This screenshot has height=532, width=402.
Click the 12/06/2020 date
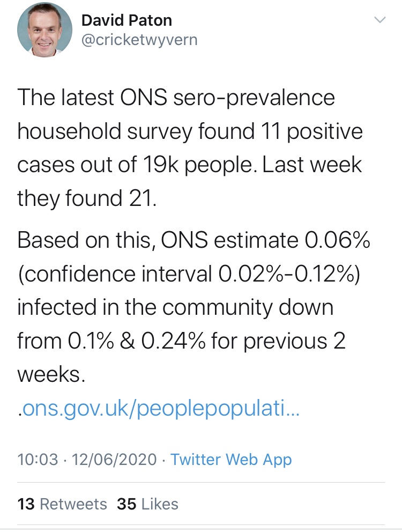(x=114, y=460)
